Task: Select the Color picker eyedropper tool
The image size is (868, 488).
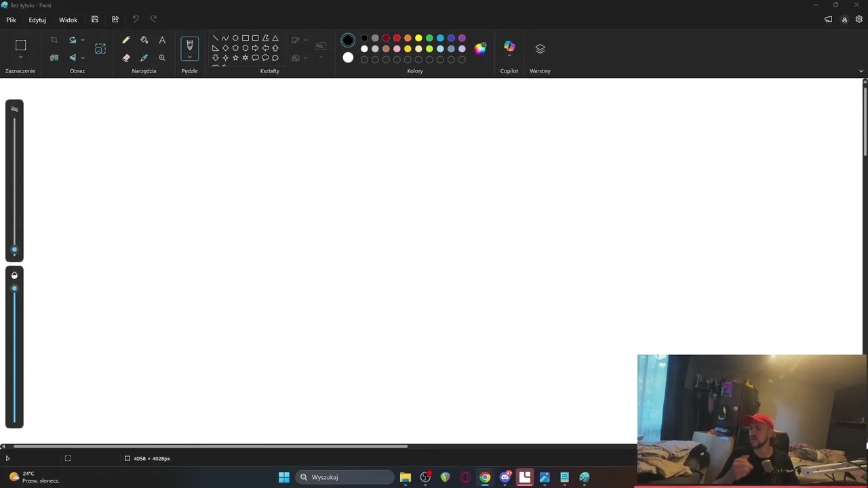Action: pyautogui.click(x=144, y=58)
